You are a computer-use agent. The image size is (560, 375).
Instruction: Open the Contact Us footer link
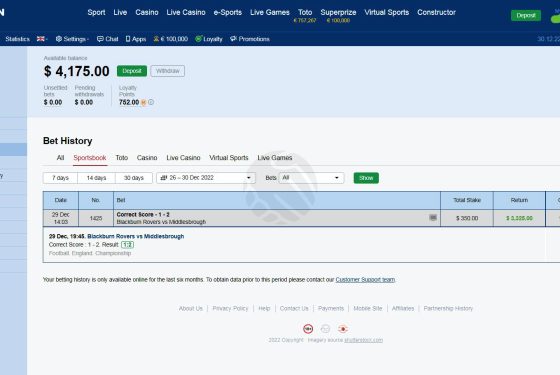pyautogui.click(x=294, y=308)
